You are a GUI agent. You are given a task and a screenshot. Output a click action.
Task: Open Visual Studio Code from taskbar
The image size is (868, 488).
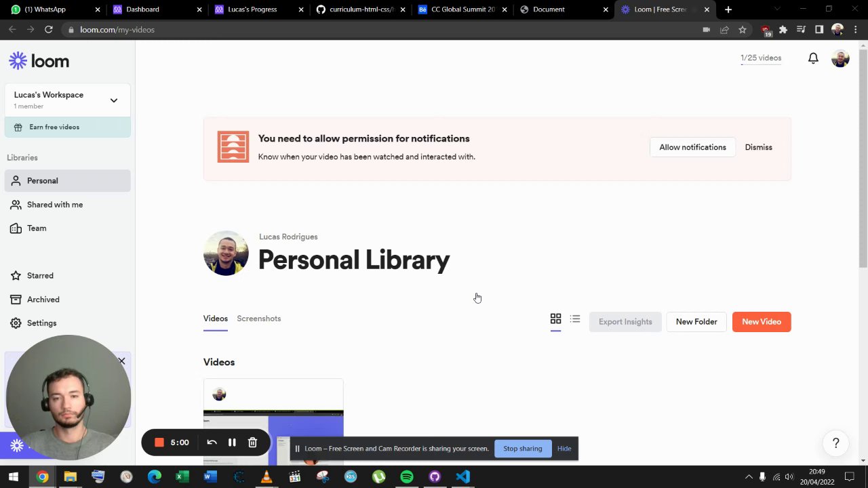[x=462, y=476]
